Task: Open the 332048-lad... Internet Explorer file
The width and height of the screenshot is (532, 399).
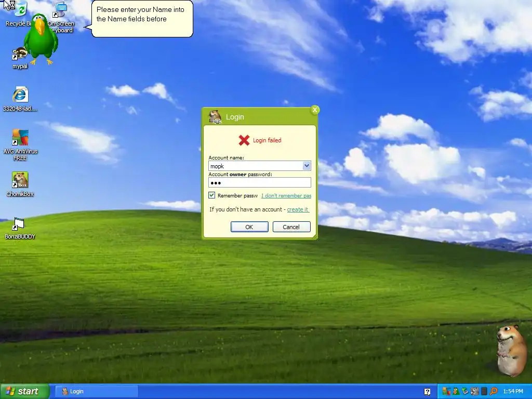Action: pyautogui.click(x=20, y=99)
